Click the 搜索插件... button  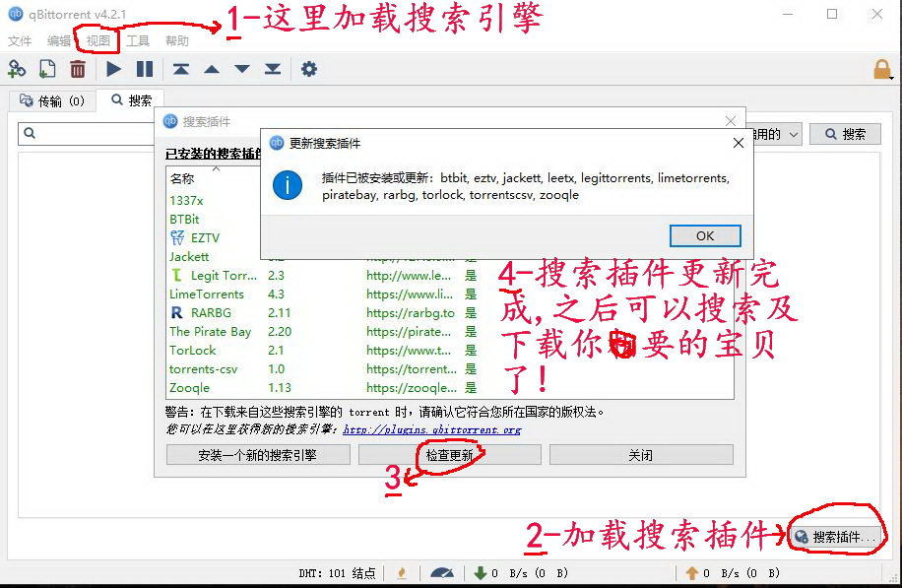coord(836,537)
